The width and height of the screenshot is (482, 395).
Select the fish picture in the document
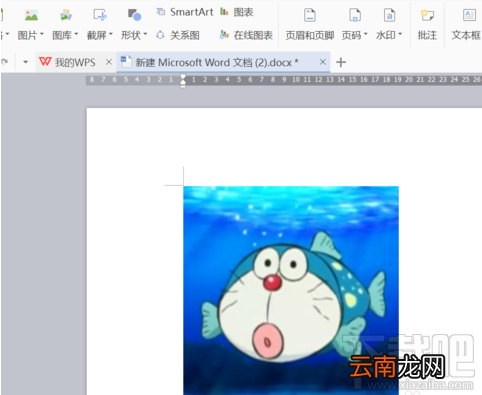(x=291, y=290)
